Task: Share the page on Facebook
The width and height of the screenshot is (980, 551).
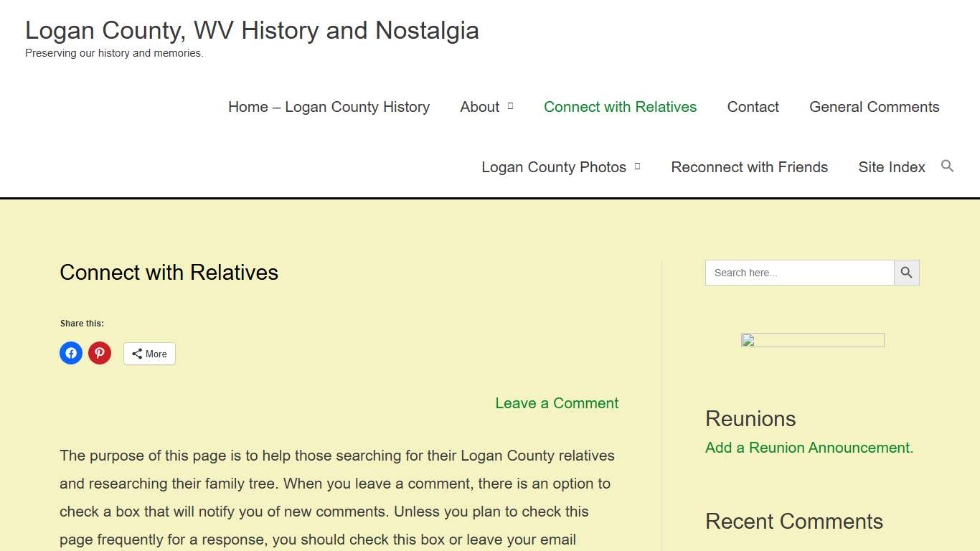Action: coord(71,353)
